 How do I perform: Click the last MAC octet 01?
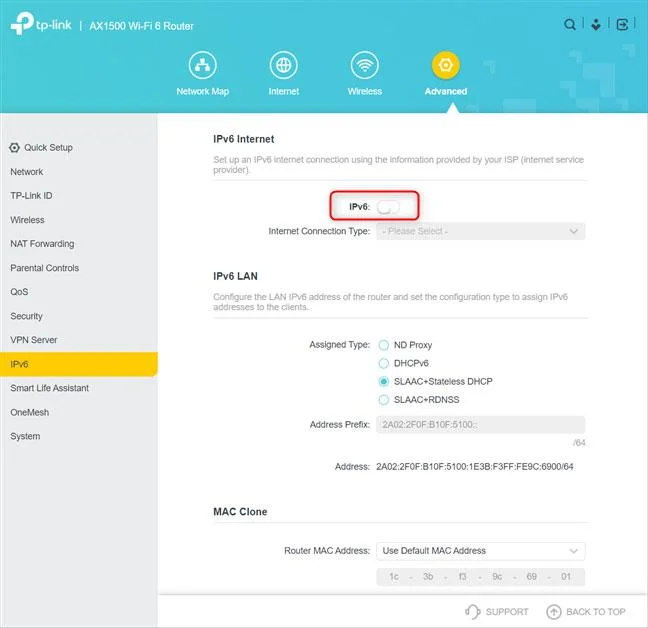tap(566, 576)
